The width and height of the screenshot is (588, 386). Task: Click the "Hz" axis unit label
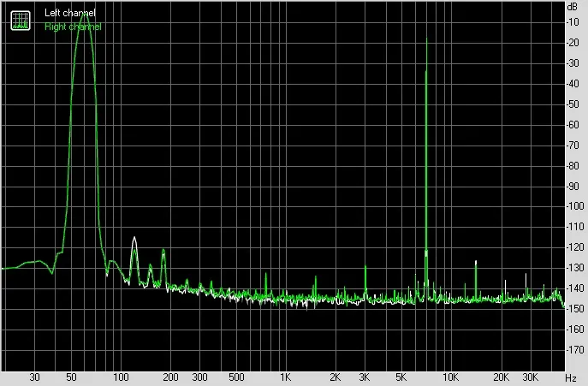point(571,377)
